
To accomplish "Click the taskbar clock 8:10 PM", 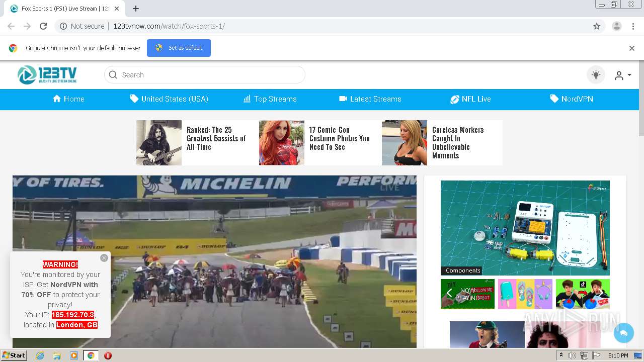I will pos(618,355).
